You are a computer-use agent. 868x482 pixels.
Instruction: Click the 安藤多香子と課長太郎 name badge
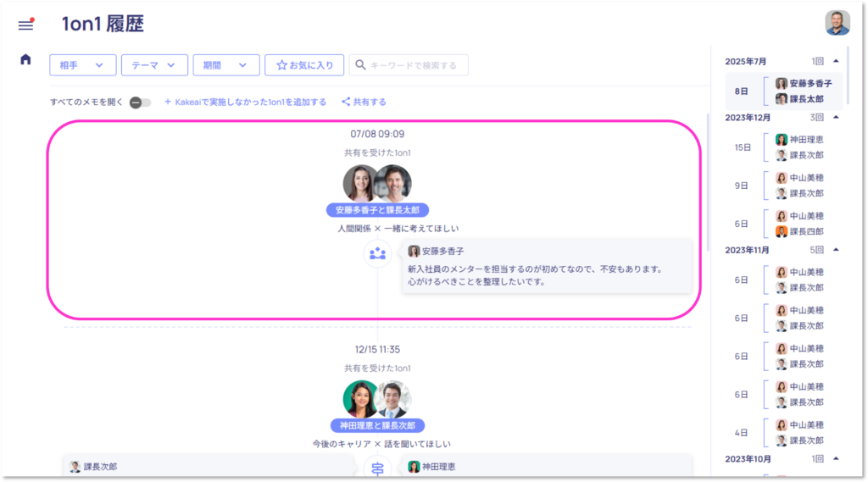click(377, 210)
